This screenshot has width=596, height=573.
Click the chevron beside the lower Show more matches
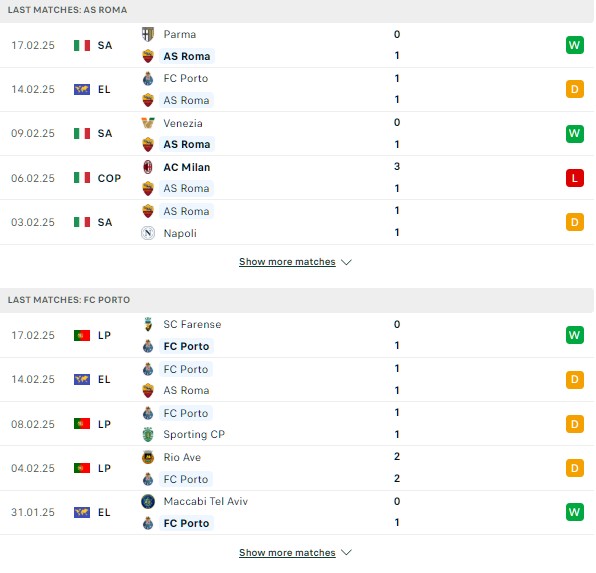[346, 552]
